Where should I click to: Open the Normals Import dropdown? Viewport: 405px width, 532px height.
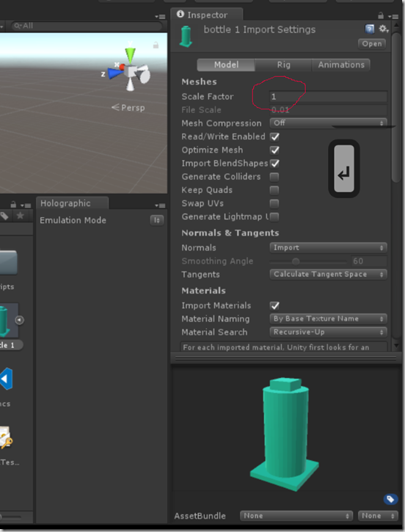[329, 248]
